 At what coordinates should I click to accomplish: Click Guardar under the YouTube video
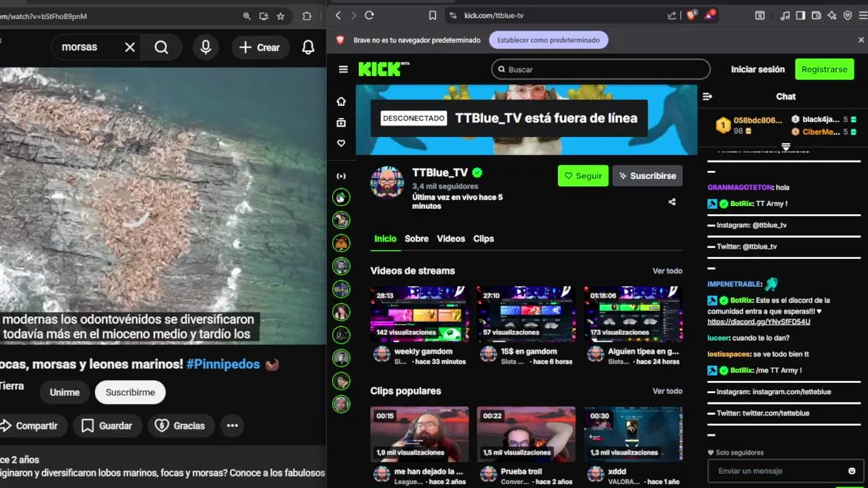[107, 426]
